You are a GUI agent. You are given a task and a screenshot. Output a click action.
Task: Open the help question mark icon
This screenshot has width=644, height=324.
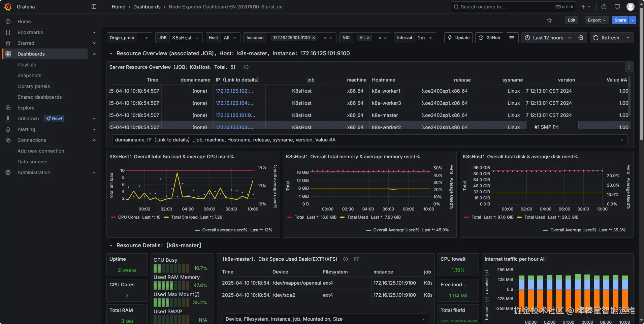click(604, 7)
